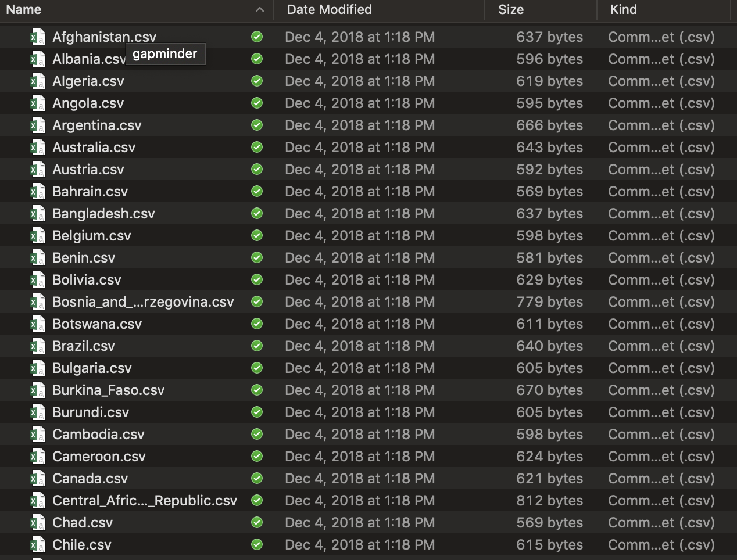The width and height of the screenshot is (737, 560).
Task: Sort files by Date Modified column
Action: [329, 10]
